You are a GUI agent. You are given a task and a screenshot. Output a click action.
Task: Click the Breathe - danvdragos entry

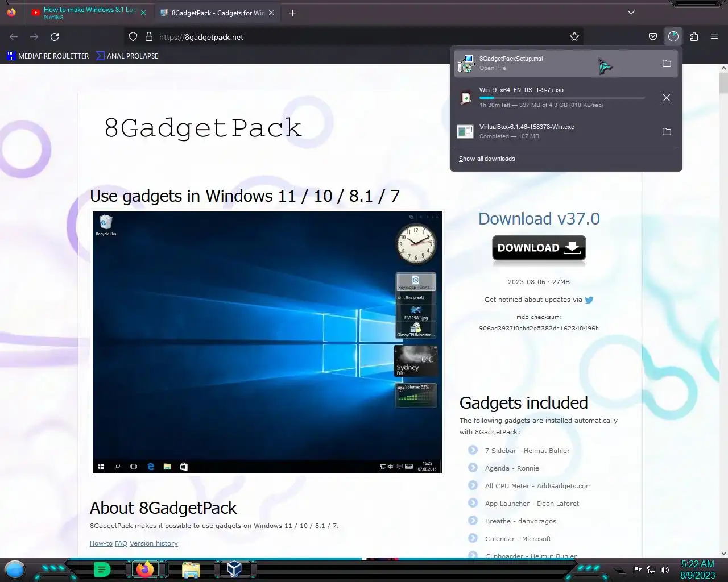tap(520, 521)
